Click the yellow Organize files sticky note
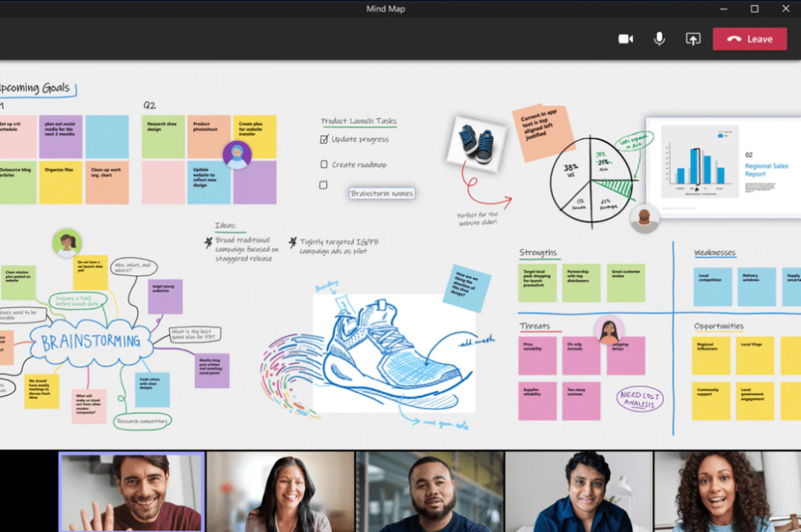The height and width of the screenshot is (532, 801). [61, 182]
